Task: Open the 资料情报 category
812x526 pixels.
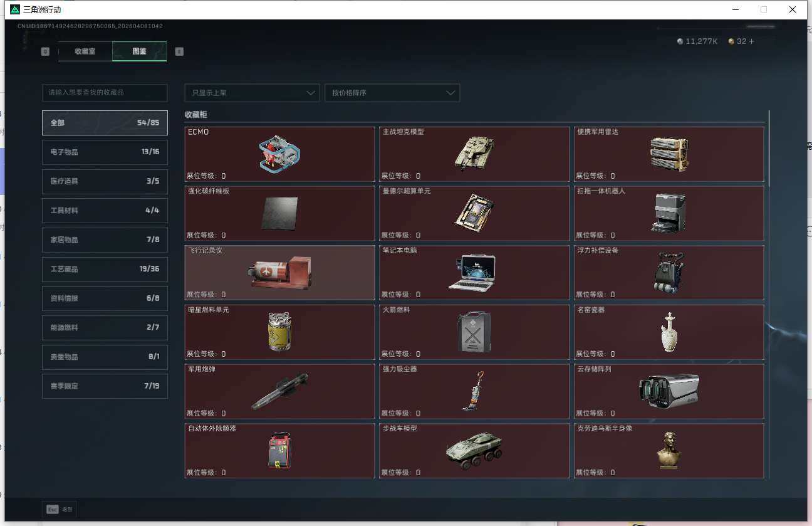Action: pos(105,298)
